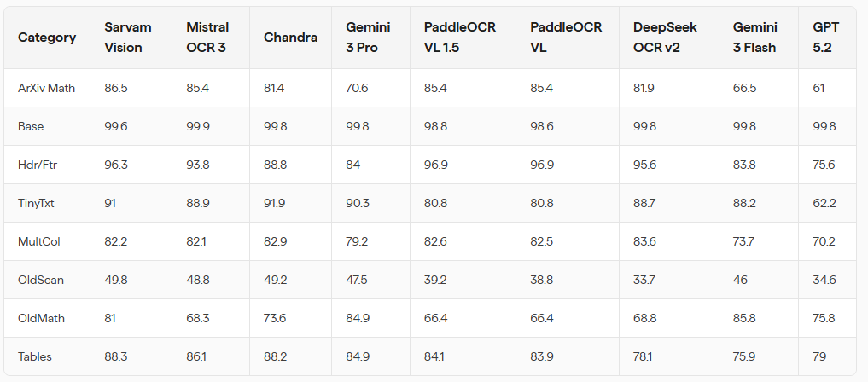
Task: Select the OldScan row label
Action: [40, 280]
